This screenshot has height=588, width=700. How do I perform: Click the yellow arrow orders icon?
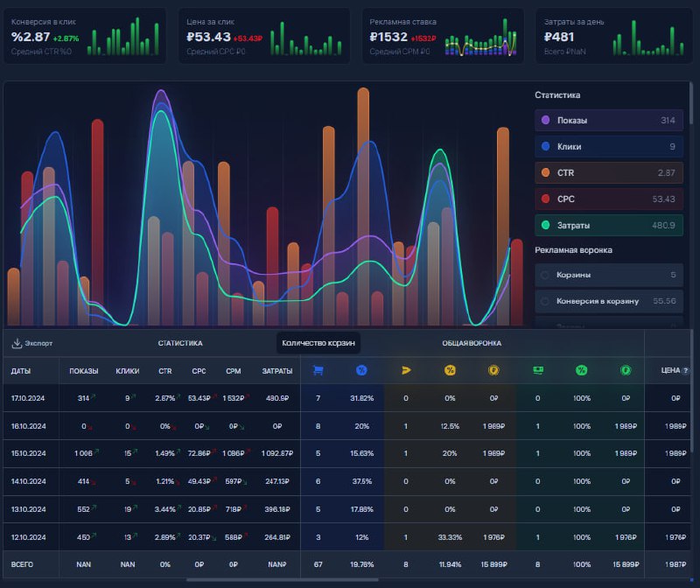pos(406,370)
